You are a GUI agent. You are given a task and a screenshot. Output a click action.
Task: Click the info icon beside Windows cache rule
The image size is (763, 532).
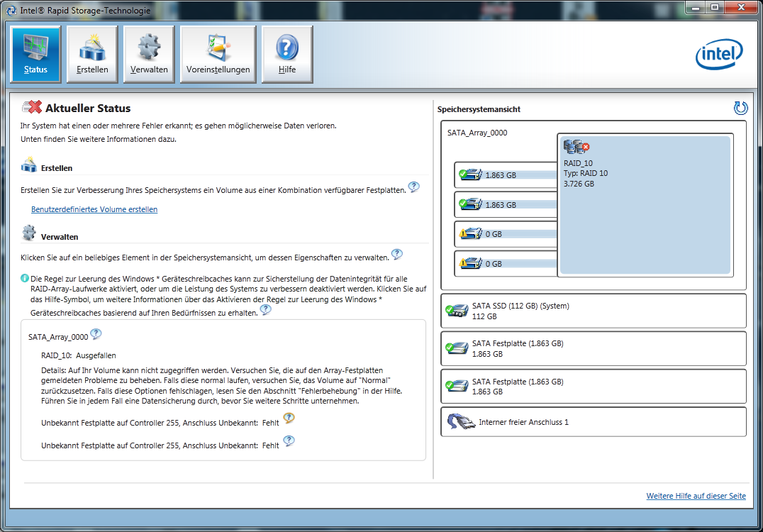point(25,278)
